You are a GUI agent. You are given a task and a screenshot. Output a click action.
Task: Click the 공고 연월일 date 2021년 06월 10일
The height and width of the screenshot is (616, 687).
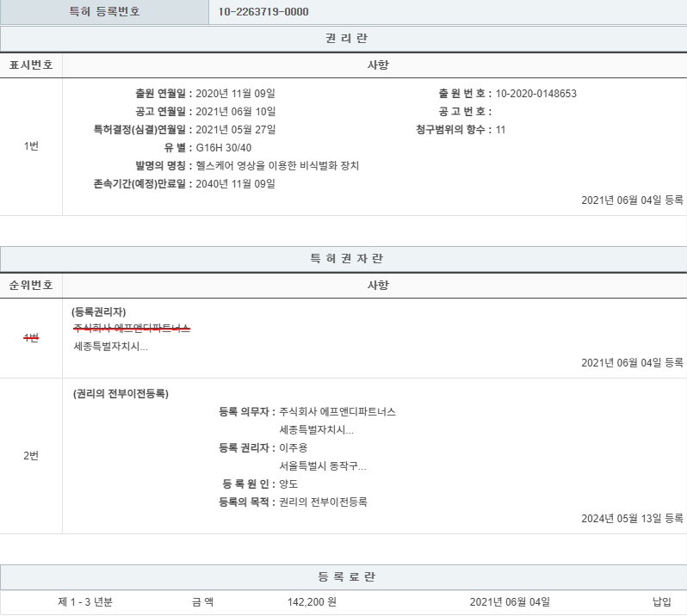click(x=235, y=112)
